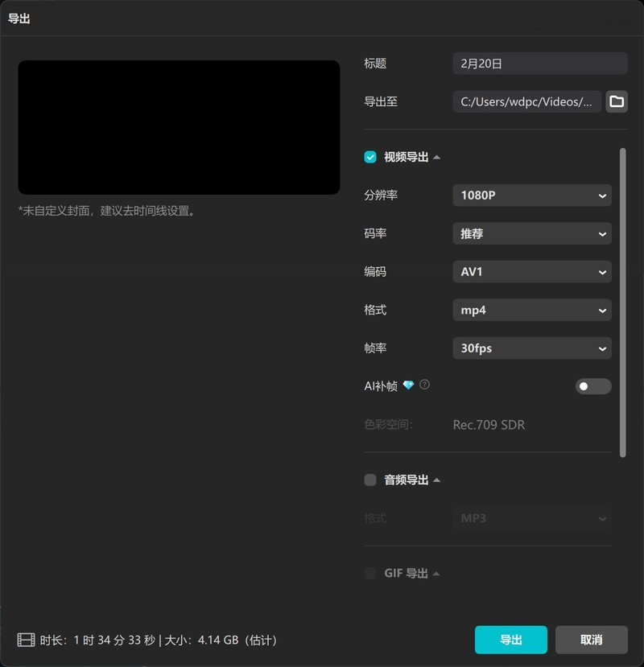Image resolution: width=644 pixels, height=667 pixels.
Task: Turn on the AI补帧 switch
Action: (592, 386)
